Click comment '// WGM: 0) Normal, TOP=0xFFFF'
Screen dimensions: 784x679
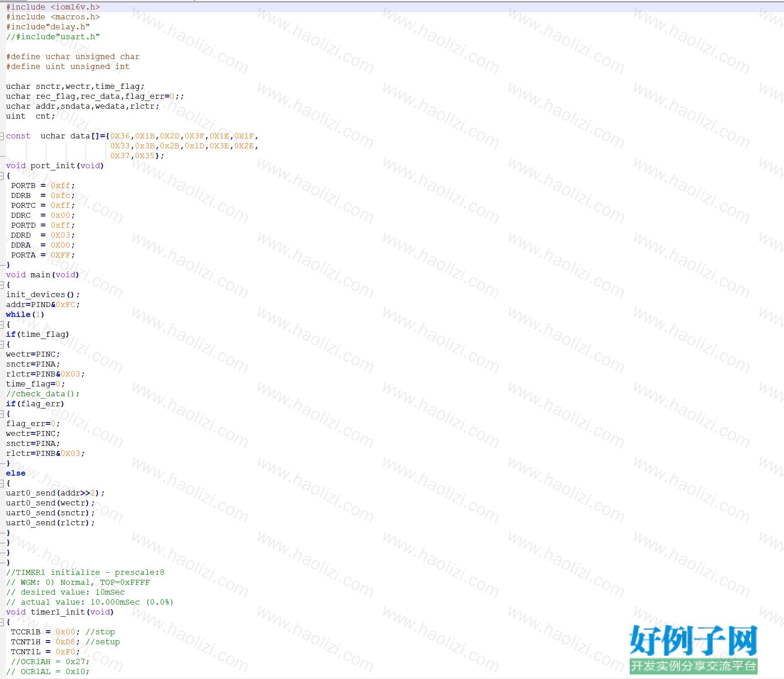point(78,583)
